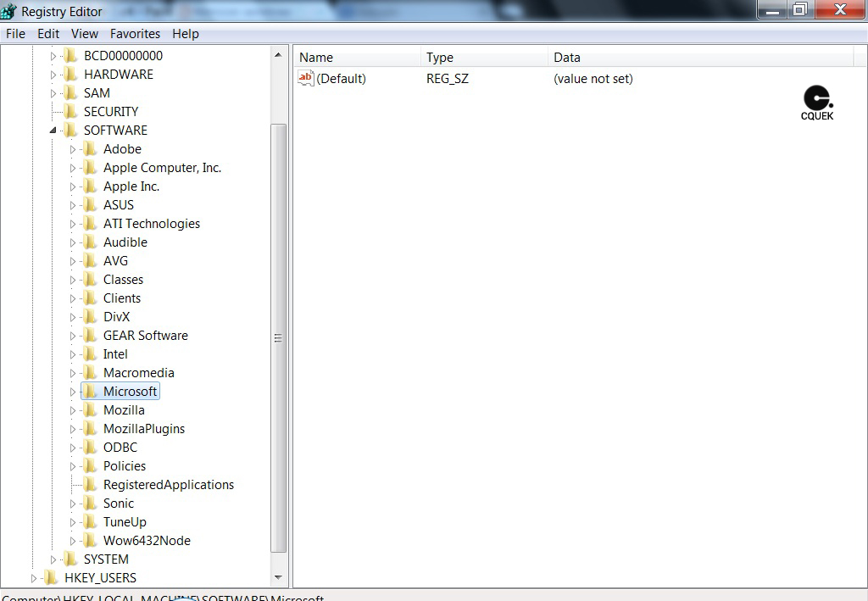Click the (Default) string value icon
The height and width of the screenshot is (601, 868).
305,78
